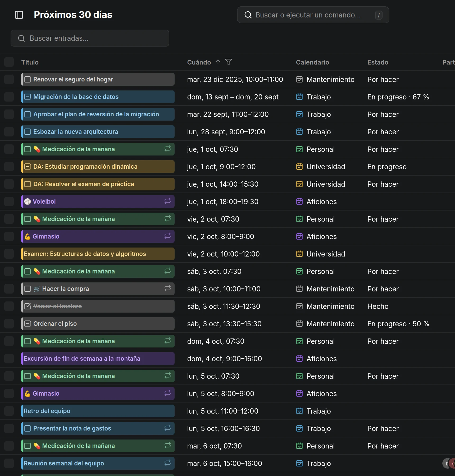Click search magnifier icon in command bar
Viewport: 455px width, 476px height.
point(248,15)
